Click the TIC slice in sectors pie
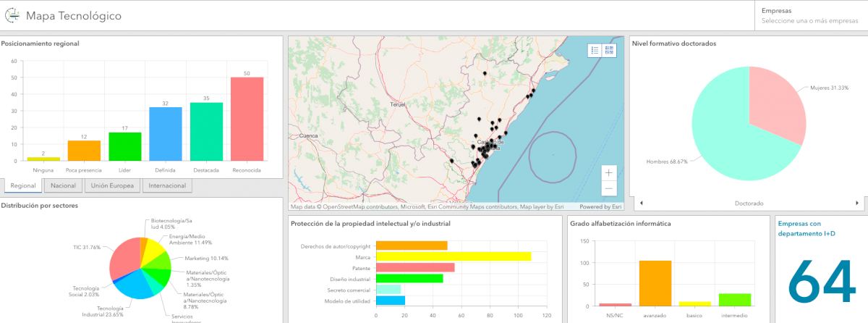Screen dimensions: 868x323 pos(123,257)
